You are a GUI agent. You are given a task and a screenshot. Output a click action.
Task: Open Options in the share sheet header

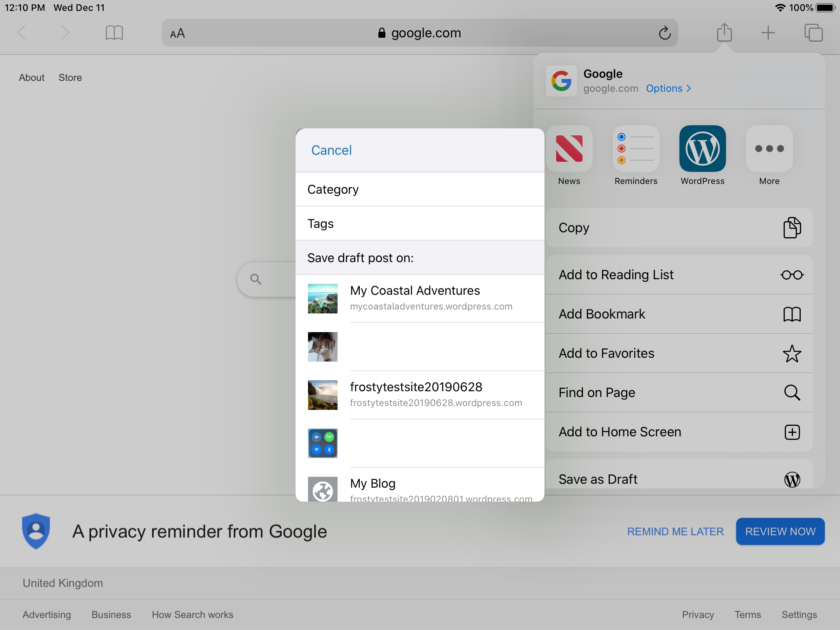coord(668,88)
